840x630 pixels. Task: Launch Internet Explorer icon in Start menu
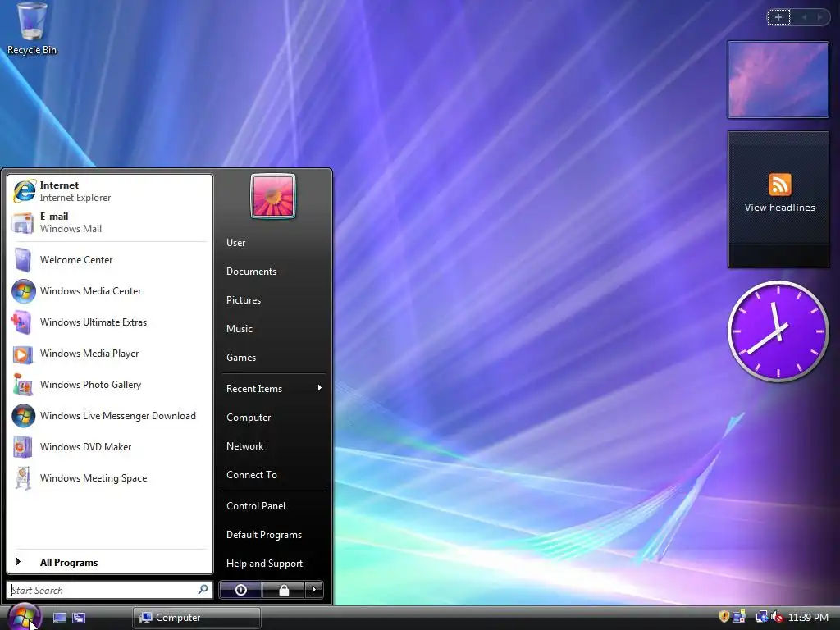(24, 191)
